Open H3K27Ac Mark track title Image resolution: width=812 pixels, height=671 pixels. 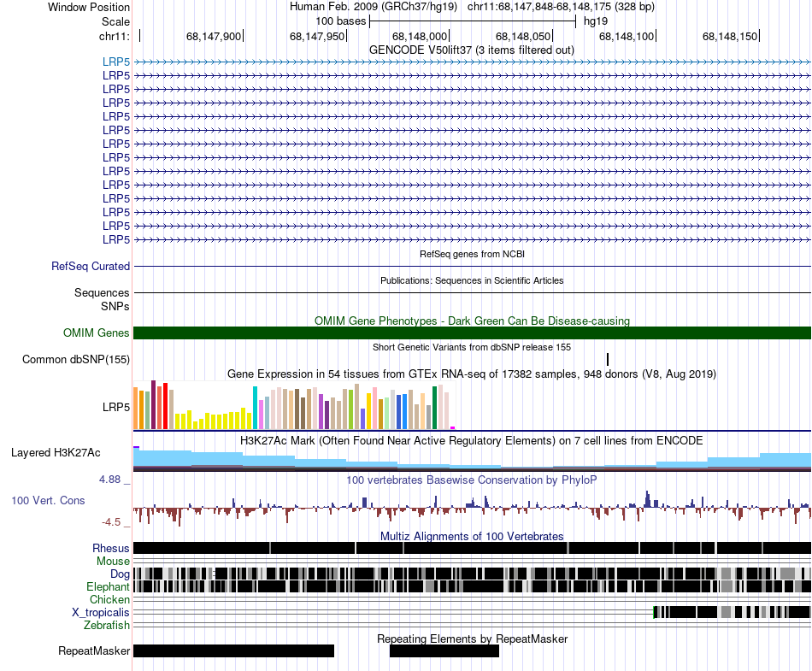point(472,440)
